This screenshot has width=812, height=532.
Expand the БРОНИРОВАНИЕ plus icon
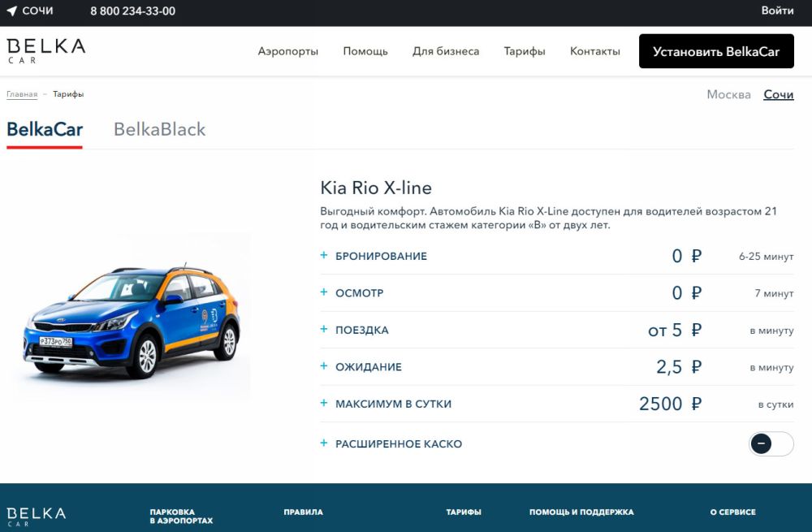click(x=324, y=255)
